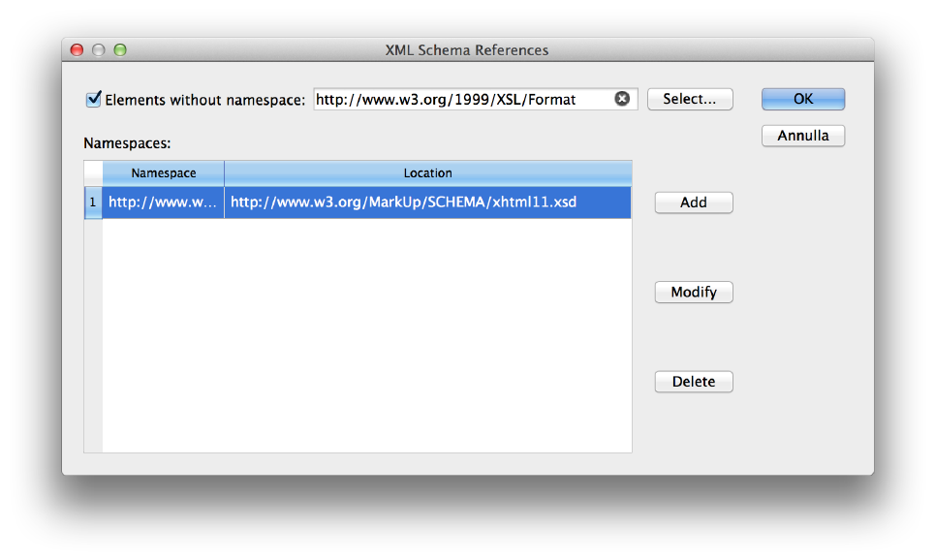Click the empty area of namespaces table
The height and width of the screenshot is (560, 935).
[x=366, y=335]
